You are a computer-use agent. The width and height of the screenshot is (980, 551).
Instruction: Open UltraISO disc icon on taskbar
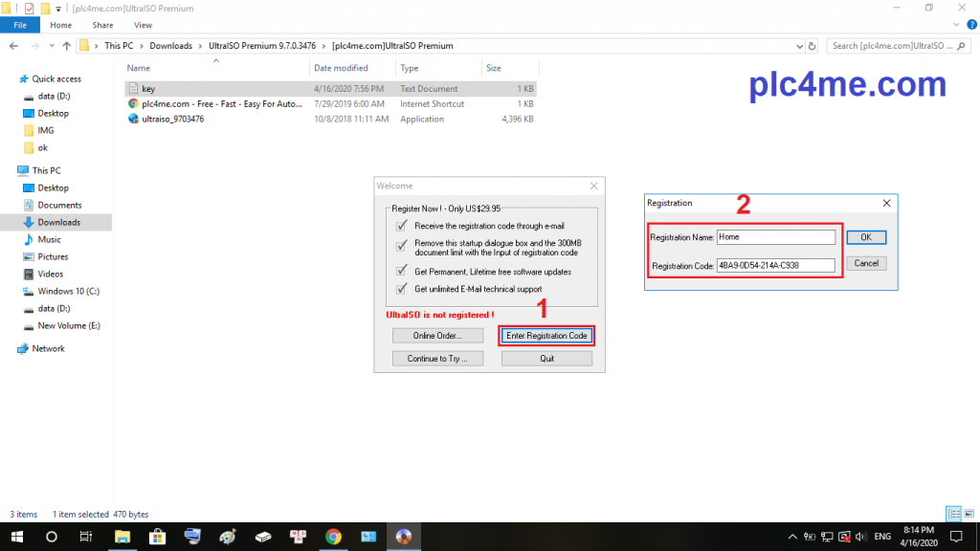coord(404,537)
